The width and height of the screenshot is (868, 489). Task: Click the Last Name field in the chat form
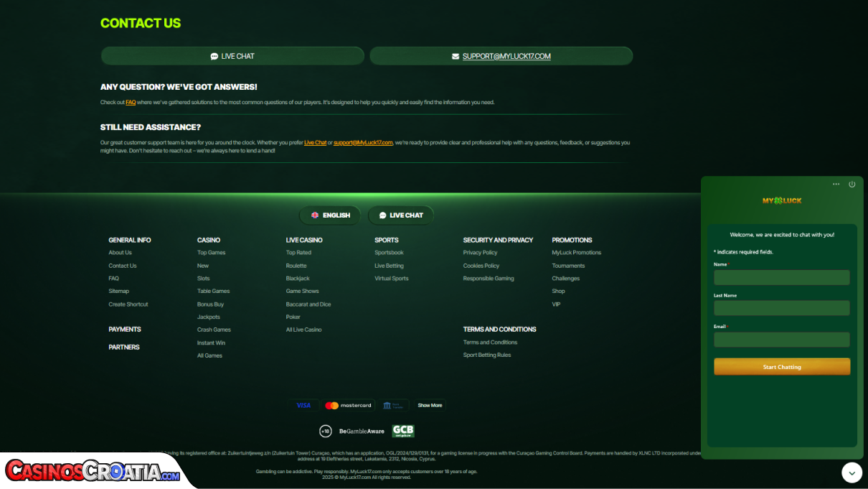(x=782, y=308)
